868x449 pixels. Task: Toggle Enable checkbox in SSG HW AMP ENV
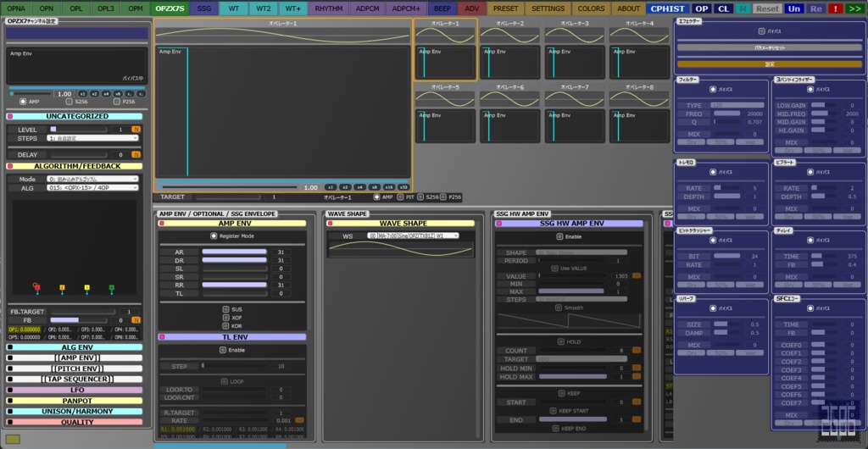tap(559, 236)
